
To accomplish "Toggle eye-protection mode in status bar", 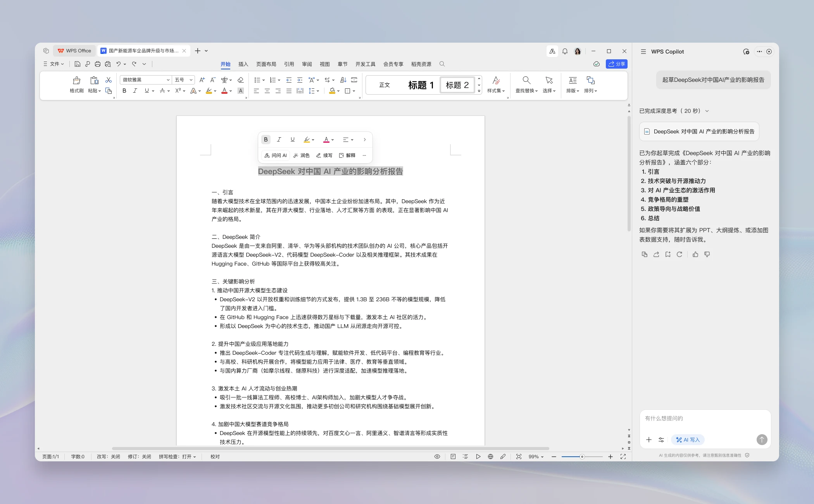I will (x=437, y=457).
